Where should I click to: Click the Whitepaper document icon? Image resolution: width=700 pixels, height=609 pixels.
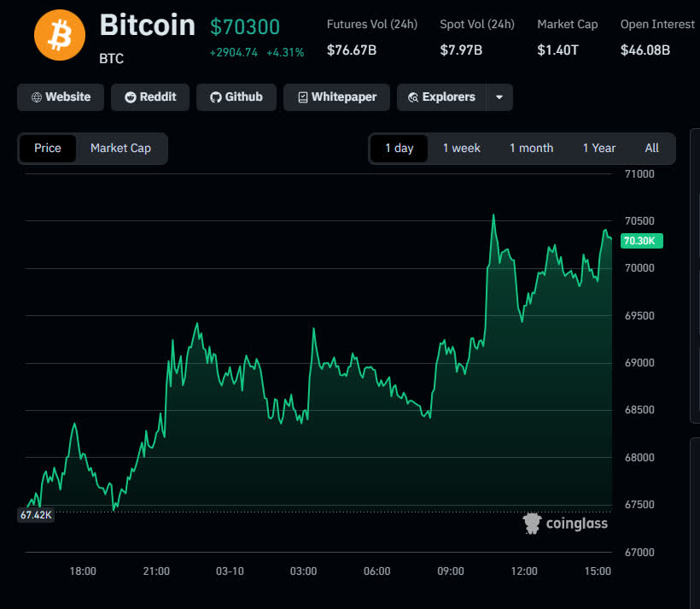(x=302, y=97)
